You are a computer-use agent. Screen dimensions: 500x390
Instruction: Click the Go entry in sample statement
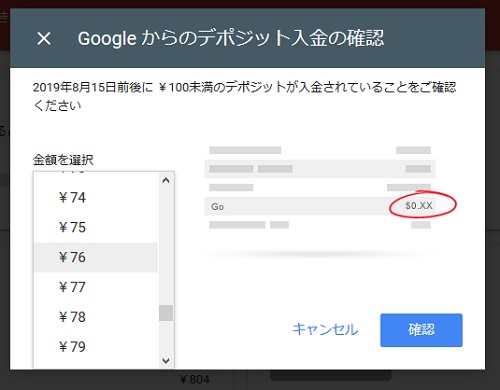click(x=217, y=207)
